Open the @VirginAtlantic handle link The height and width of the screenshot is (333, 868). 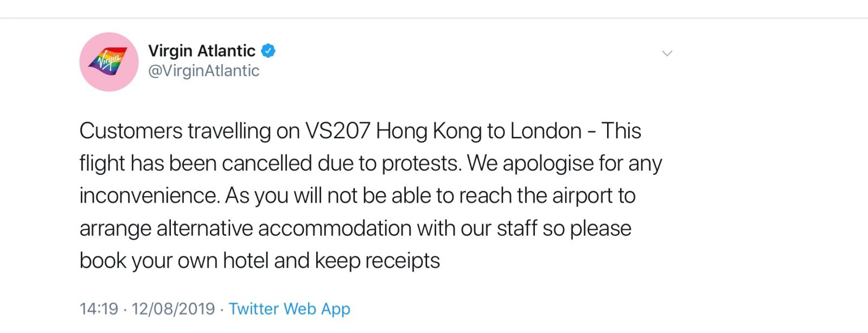pos(203,71)
